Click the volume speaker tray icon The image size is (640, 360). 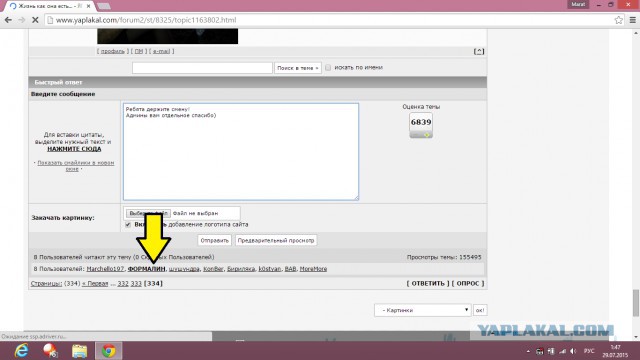coord(573,351)
